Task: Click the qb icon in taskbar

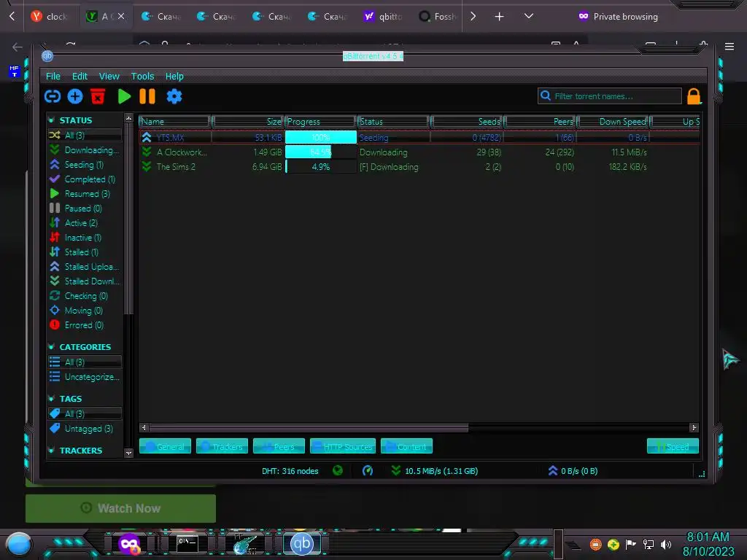Action: point(301,543)
